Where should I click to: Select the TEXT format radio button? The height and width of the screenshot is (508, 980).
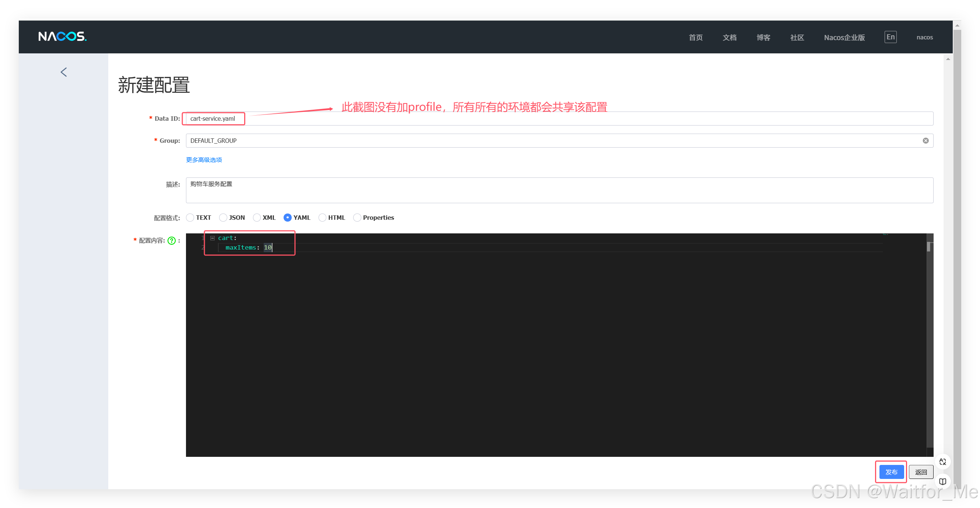[190, 218]
